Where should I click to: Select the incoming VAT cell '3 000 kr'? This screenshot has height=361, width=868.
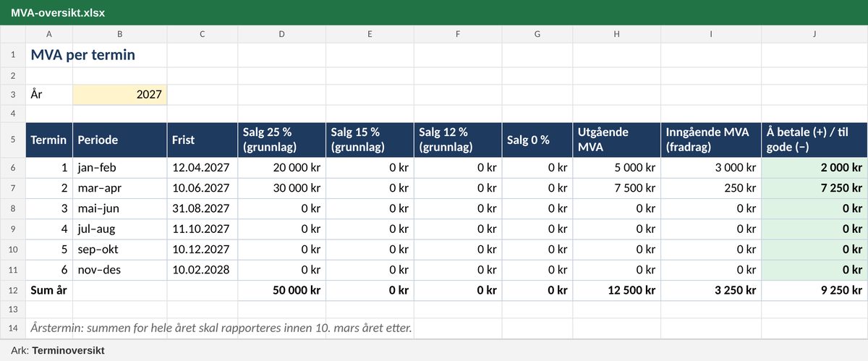coord(711,167)
